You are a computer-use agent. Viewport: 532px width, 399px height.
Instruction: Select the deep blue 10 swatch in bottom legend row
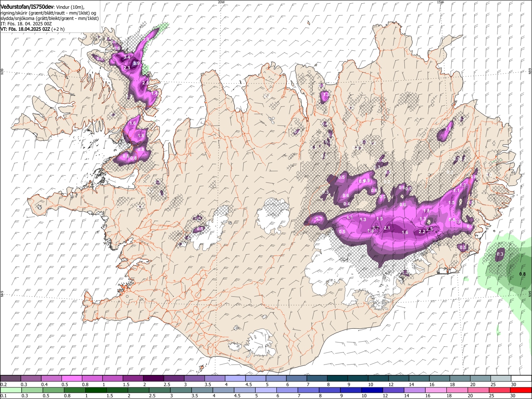[372, 390]
